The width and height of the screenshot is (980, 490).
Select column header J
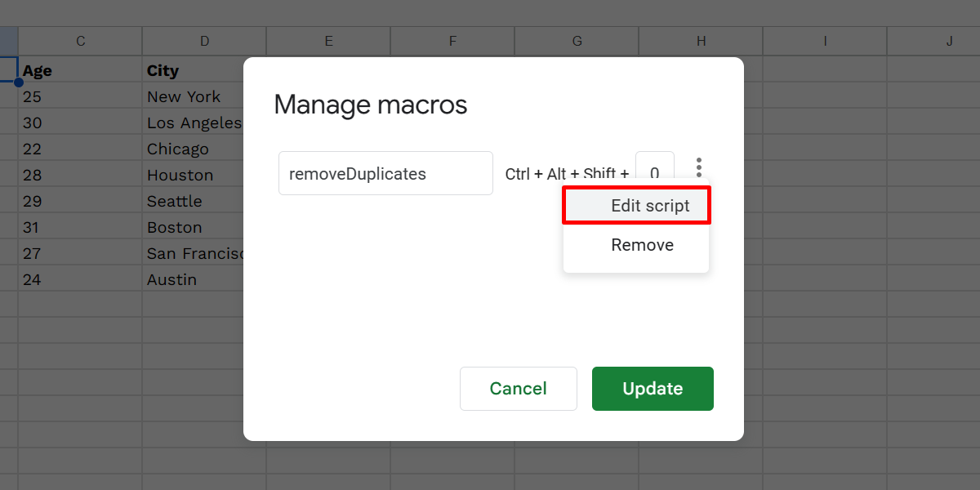coord(948,40)
